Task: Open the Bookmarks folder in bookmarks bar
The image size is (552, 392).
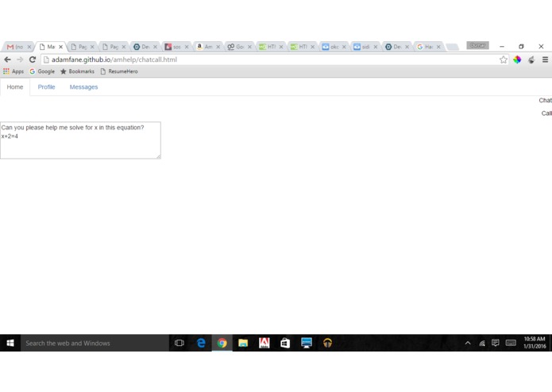Action: (x=78, y=71)
